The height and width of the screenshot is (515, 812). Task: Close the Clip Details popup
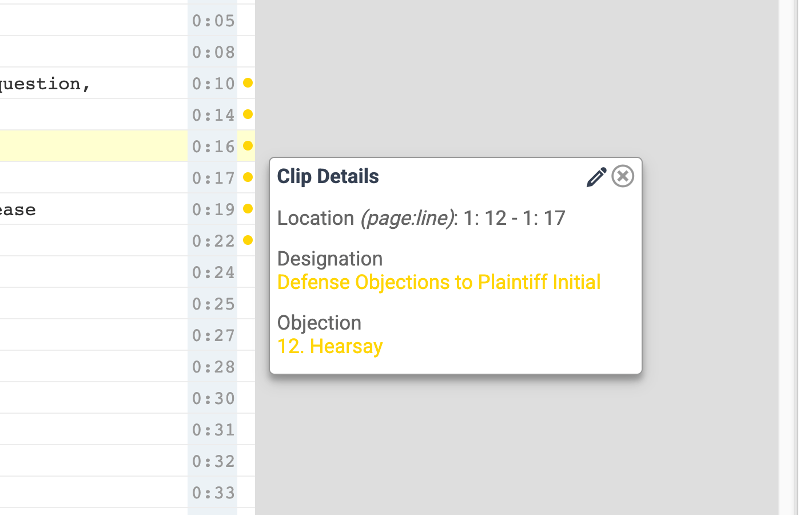click(x=623, y=176)
